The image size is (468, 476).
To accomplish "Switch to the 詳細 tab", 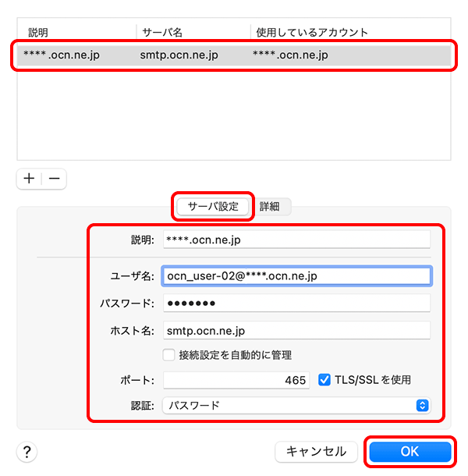I will [270, 207].
